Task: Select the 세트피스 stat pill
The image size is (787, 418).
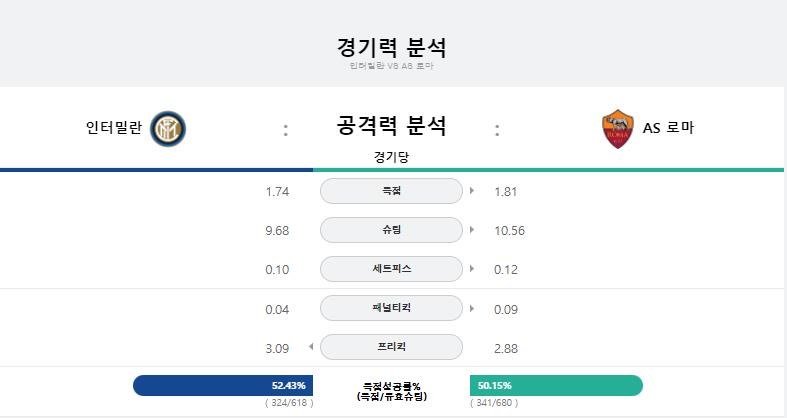Action: pos(391,269)
